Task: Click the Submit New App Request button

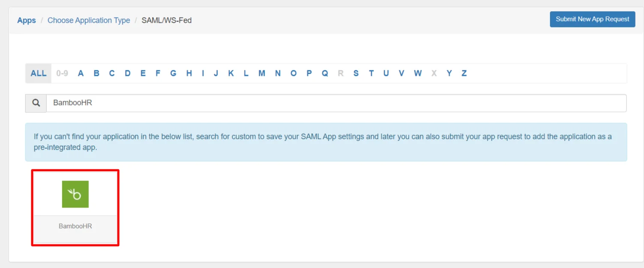Action: pyautogui.click(x=592, y=19)
